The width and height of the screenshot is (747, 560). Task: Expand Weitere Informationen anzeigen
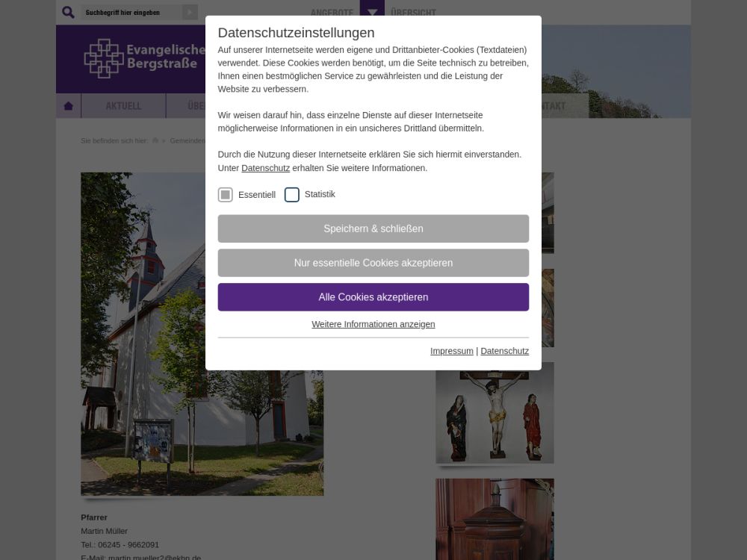(x=373, y=324)
